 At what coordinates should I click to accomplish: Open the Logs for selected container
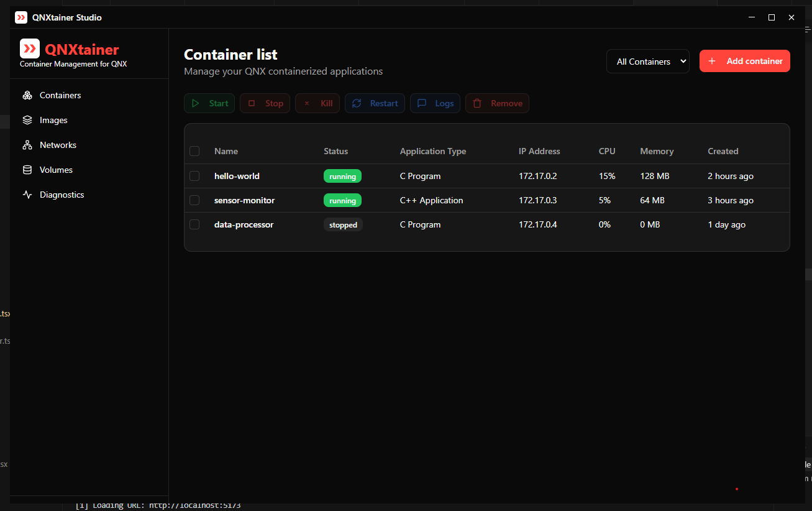point(435,103)
